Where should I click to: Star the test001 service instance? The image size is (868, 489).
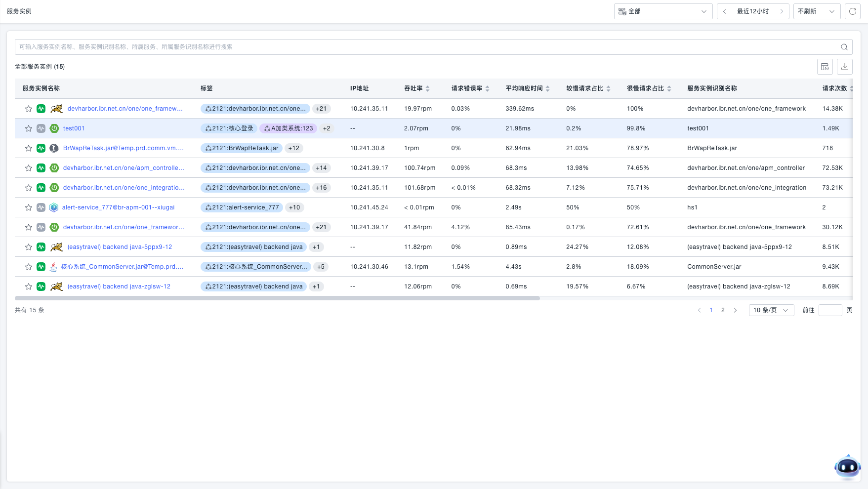click(29, 128)
